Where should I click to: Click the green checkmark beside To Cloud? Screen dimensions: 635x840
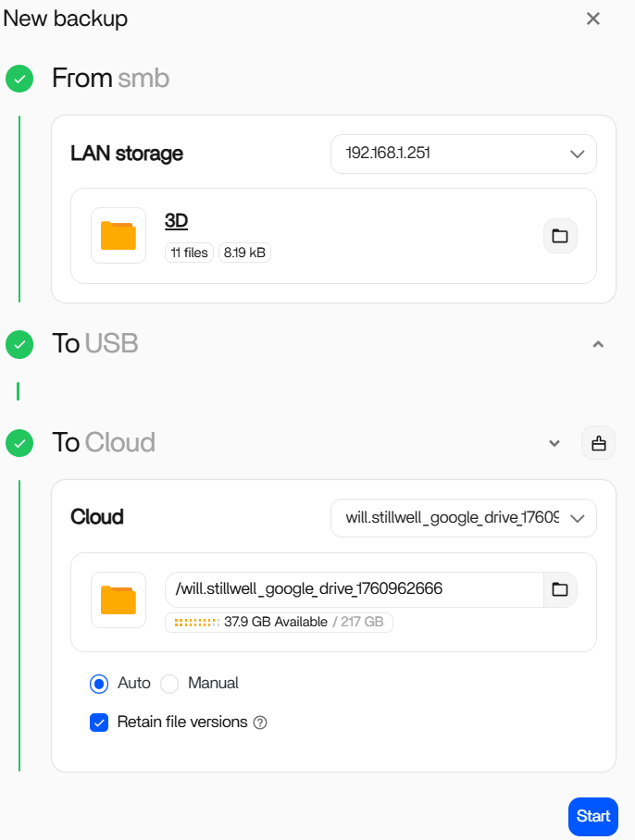(x=19, y=443)
